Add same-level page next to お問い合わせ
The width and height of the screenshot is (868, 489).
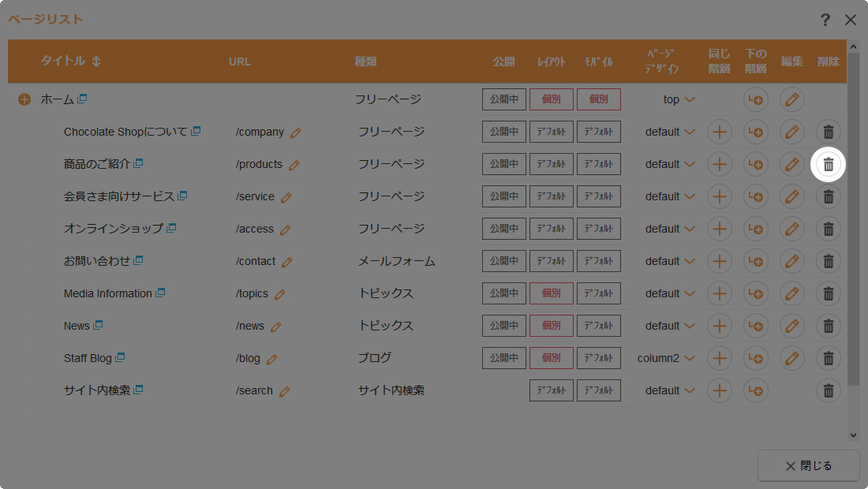point(719,261)
